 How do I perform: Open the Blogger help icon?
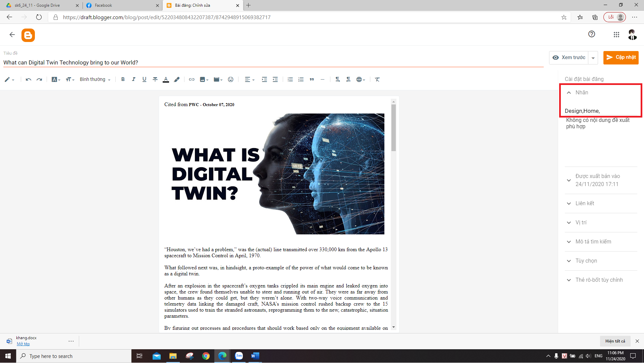pos(592,34)
